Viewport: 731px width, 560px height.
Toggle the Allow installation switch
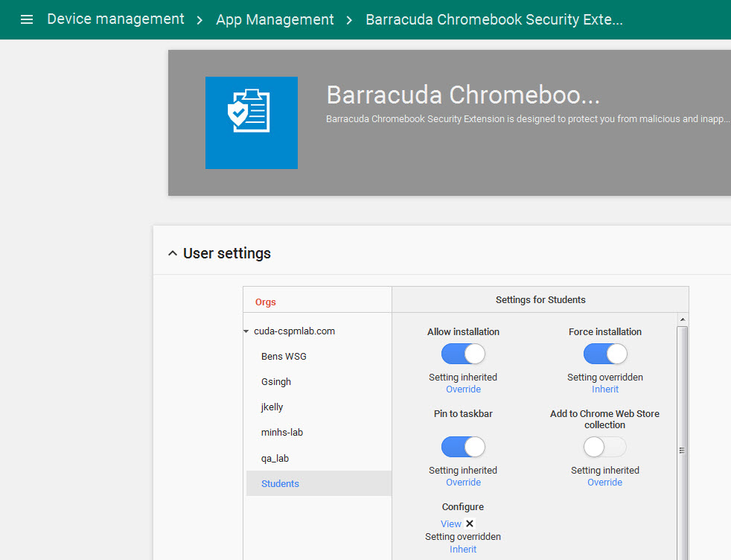click(x=463, y=354)
